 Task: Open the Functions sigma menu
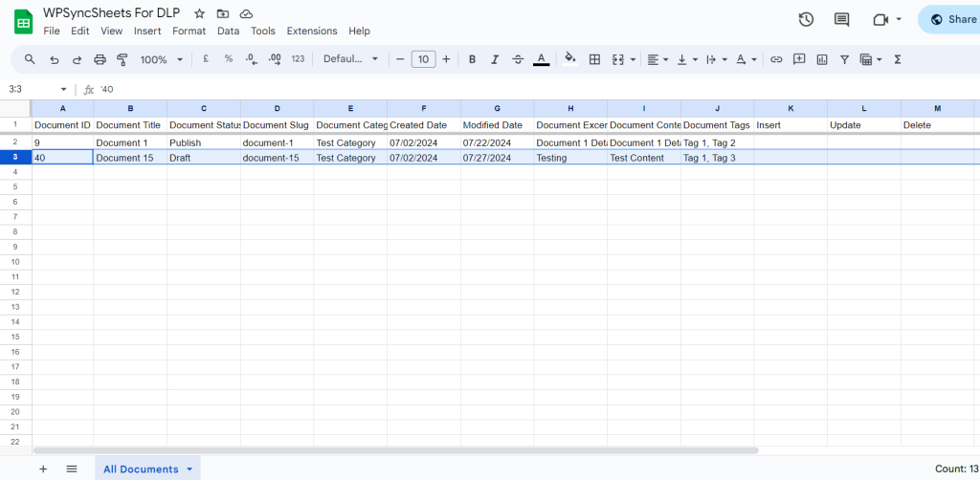click(898, 59)
